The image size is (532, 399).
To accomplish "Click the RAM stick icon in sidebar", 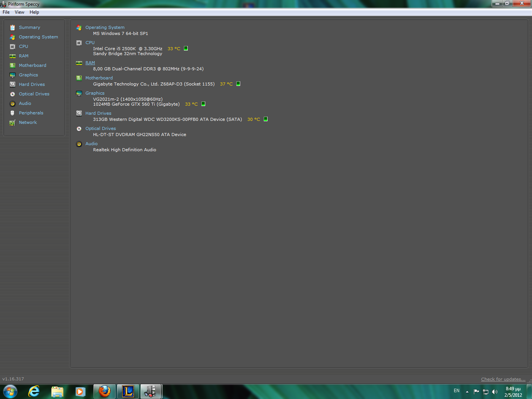I will pyautogui.click(x=13, y=56).
